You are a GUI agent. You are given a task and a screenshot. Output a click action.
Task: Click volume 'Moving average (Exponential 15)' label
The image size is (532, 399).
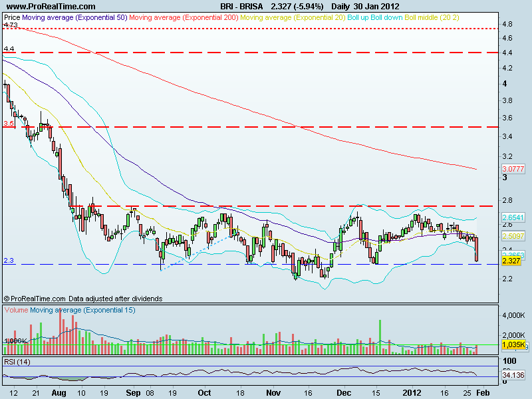click(x=82, y=310)
